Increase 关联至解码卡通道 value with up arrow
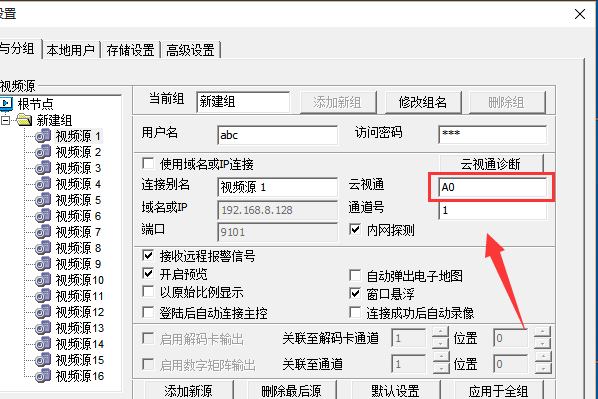598x399 pixels. point(441,332)
